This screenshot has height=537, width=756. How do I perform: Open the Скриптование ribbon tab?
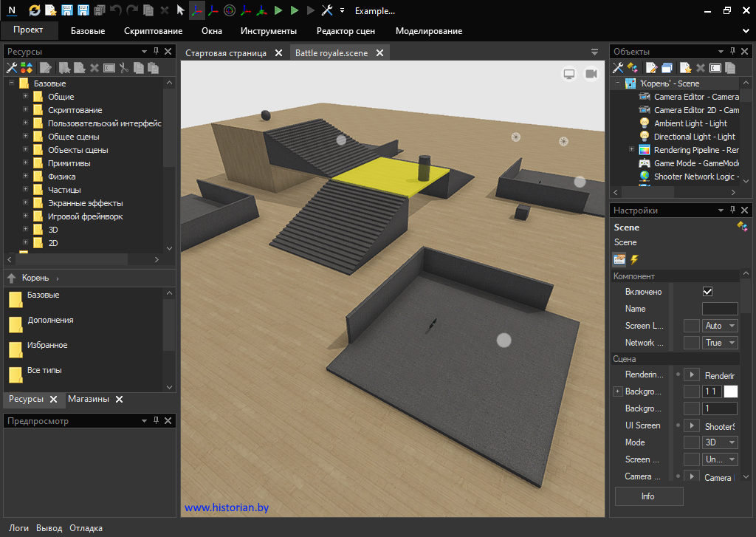[153, 31]
